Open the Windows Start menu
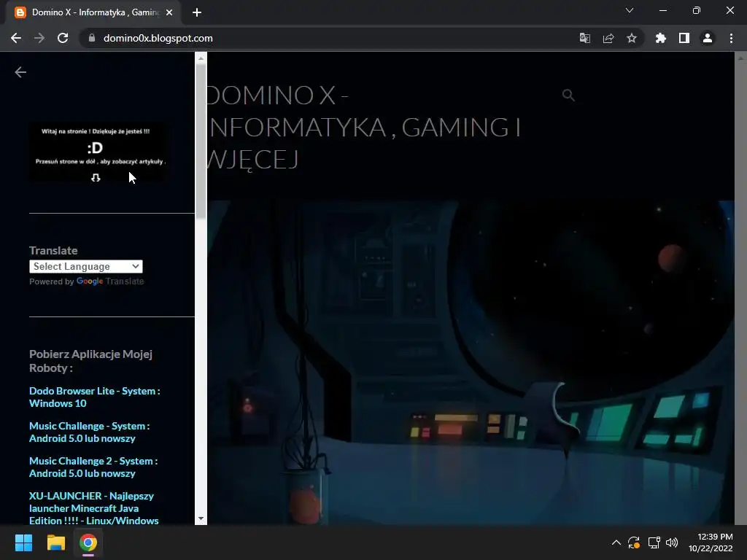The image size is (747, 560). coord(23,542)
